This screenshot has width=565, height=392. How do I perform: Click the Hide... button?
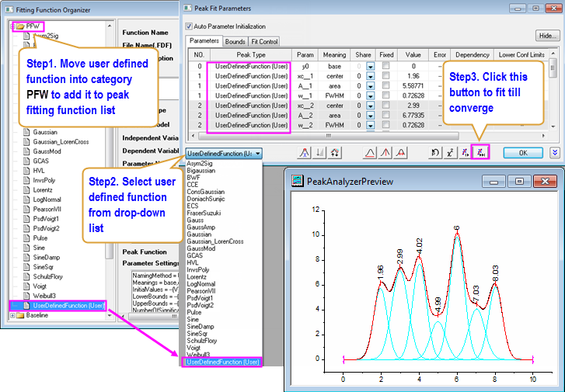tap(547, 36)
